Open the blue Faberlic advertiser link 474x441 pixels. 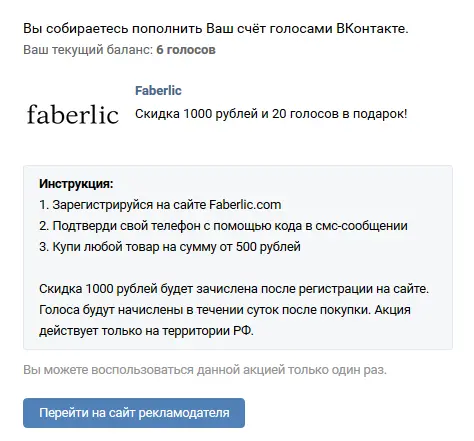pos(158,91)
